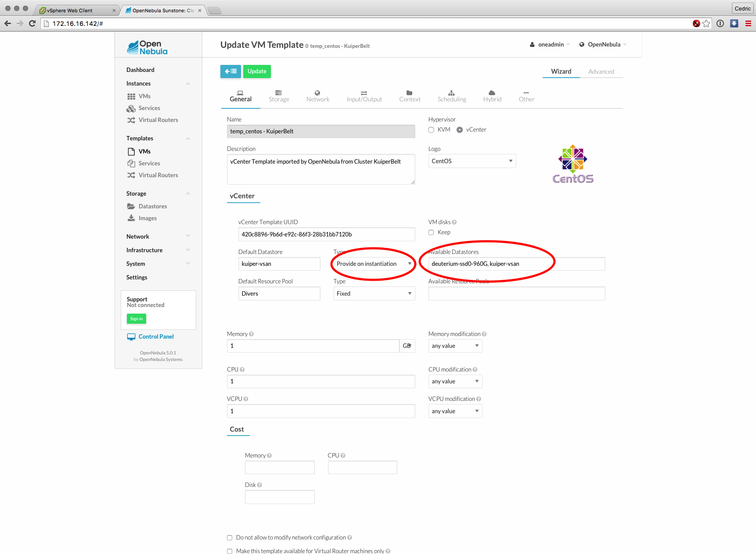Click the green Update button

(257, 71)
